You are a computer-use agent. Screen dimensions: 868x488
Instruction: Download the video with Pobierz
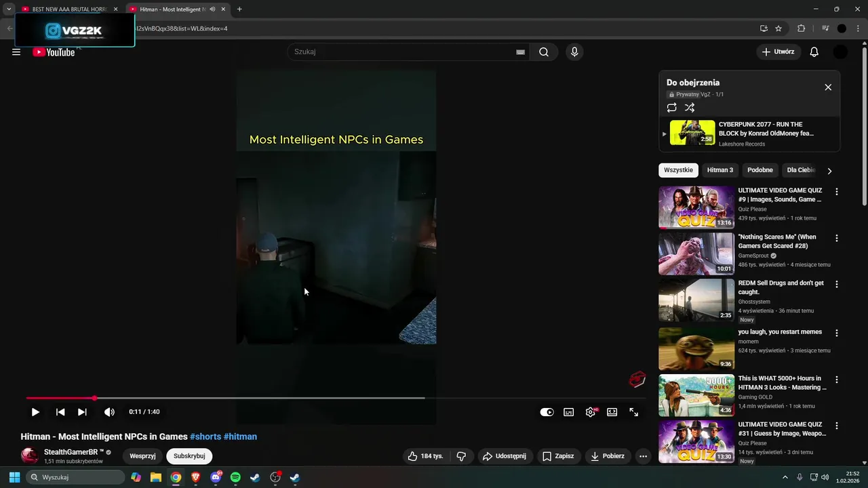[x=608, y=456]
